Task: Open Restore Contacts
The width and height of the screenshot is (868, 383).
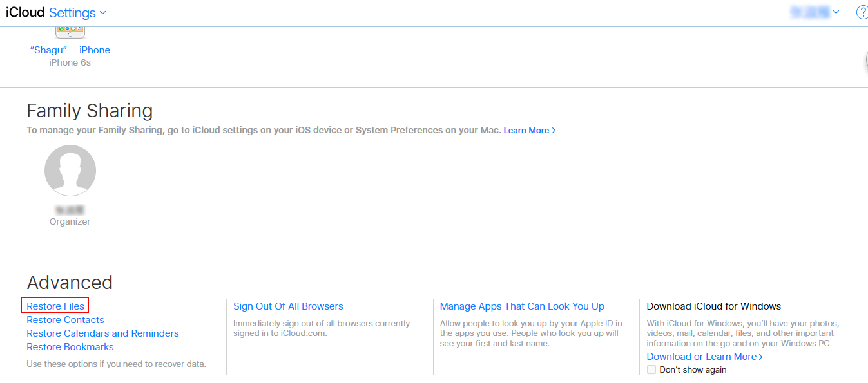Action: 65,320
